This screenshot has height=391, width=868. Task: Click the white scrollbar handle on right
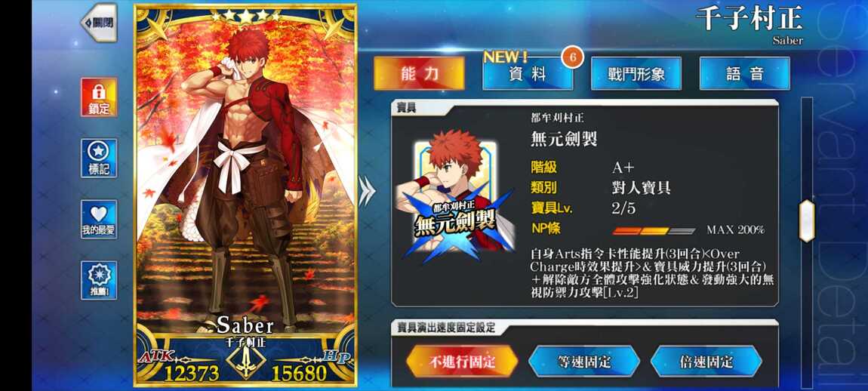(x=807, y=221)
